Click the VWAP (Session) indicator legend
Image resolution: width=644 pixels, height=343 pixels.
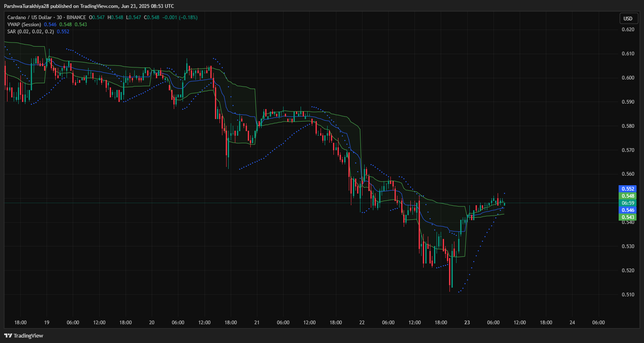coord(24,25)
